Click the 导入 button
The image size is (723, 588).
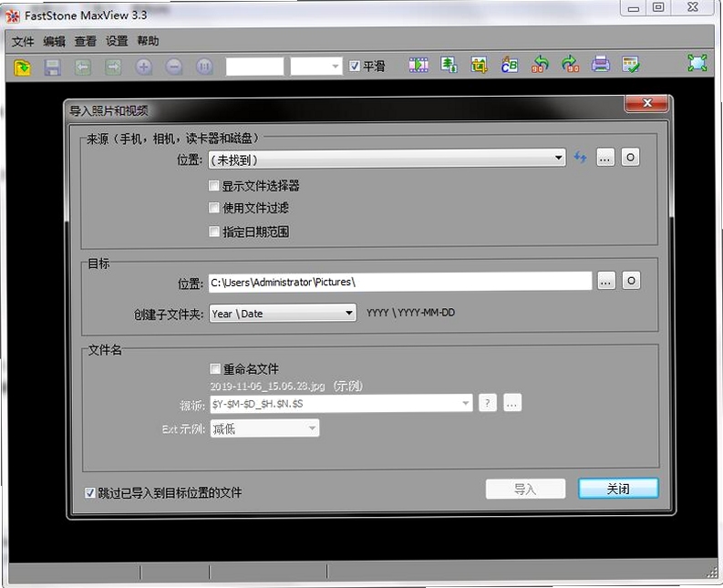tap(525, 489)
